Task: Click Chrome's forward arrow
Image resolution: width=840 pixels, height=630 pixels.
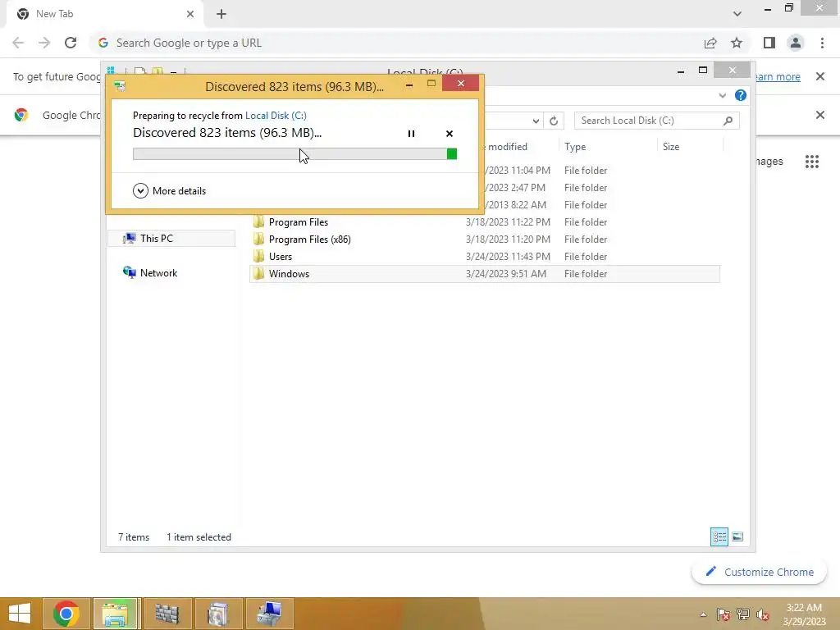Action: tap(44, 43)
